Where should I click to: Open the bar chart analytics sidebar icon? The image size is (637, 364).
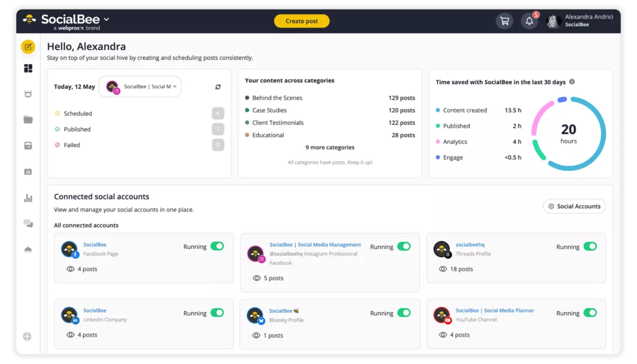click(x=28, y=198)
